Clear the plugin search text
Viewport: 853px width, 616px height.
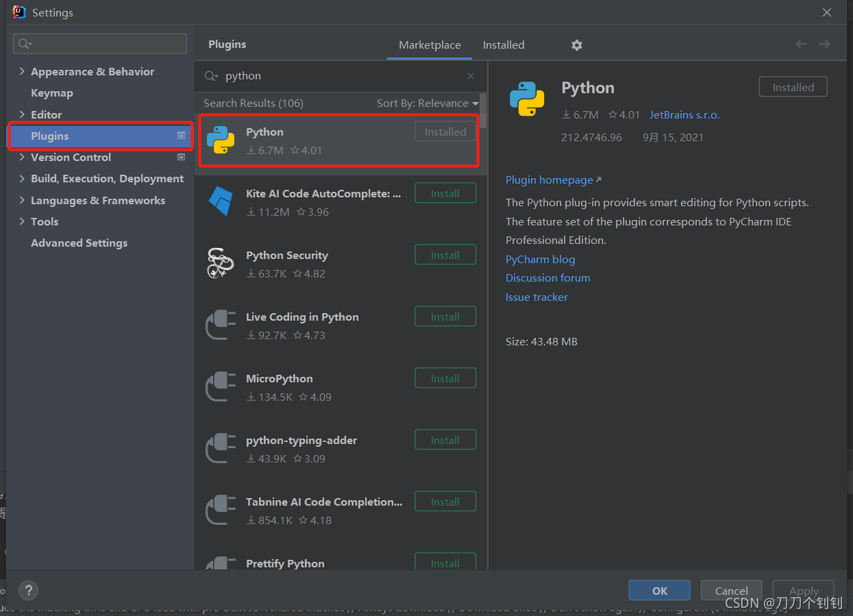(470, 76)
